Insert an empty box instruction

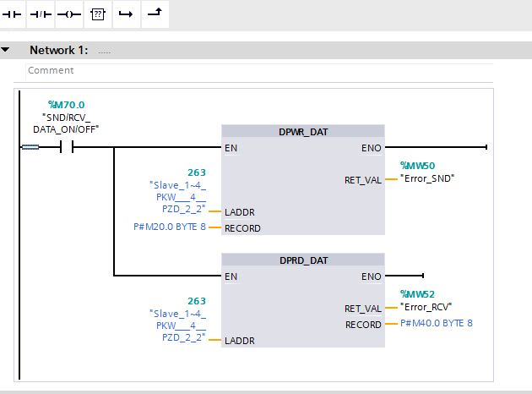tap(97, 14)
